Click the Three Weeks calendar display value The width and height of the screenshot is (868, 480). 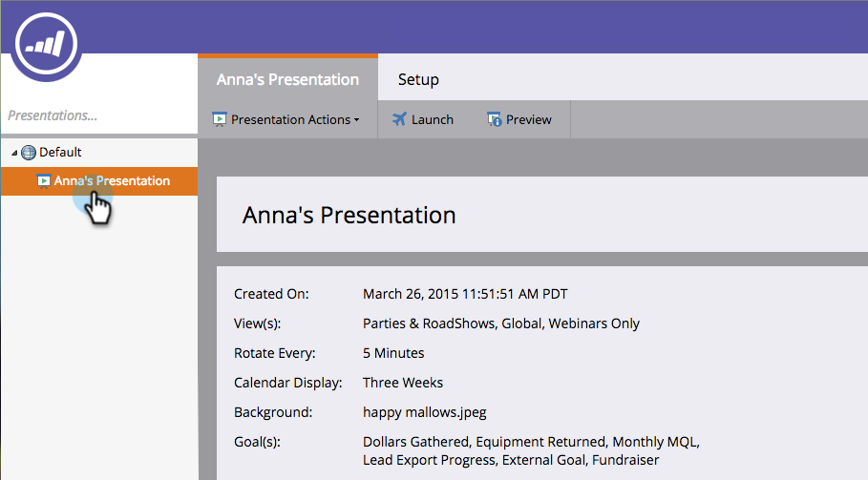coord(403,383)
